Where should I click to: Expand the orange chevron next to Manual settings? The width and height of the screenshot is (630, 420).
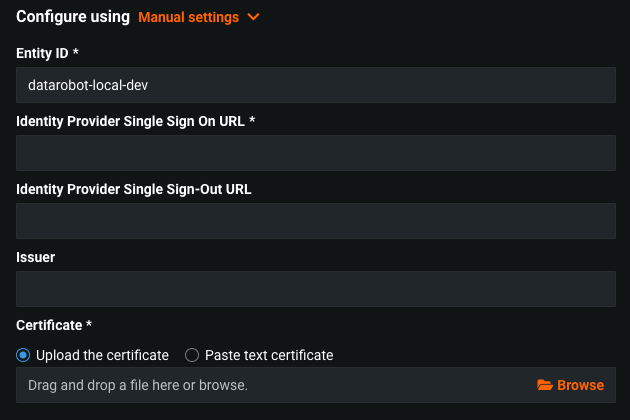[x=253, y=17]
